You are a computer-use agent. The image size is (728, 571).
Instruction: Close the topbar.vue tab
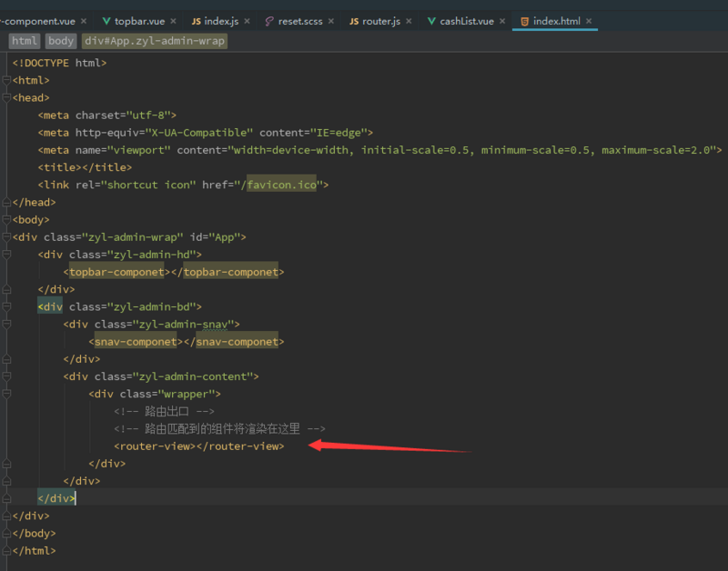coord(174,20)
